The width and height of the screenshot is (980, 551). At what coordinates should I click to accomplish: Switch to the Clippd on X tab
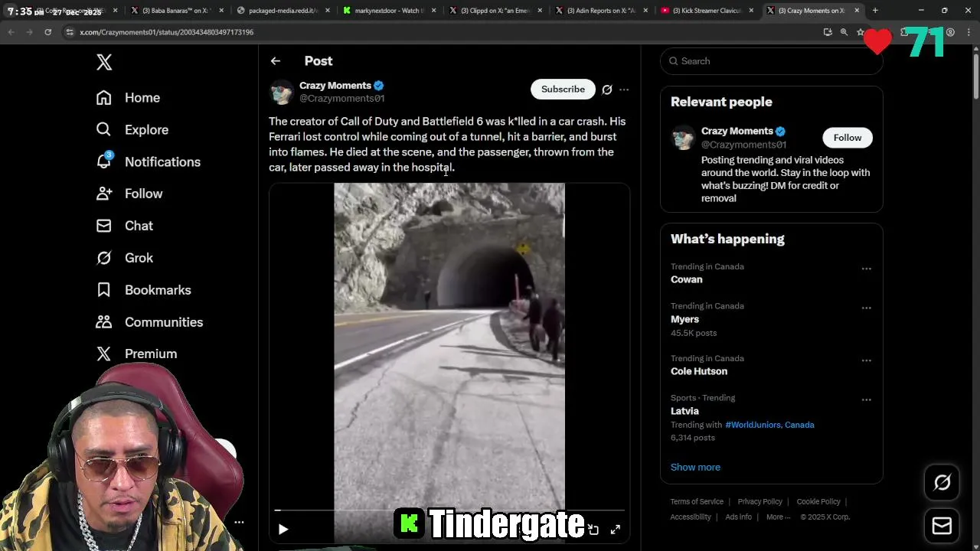pyautogui.click(x=495, y=11)
